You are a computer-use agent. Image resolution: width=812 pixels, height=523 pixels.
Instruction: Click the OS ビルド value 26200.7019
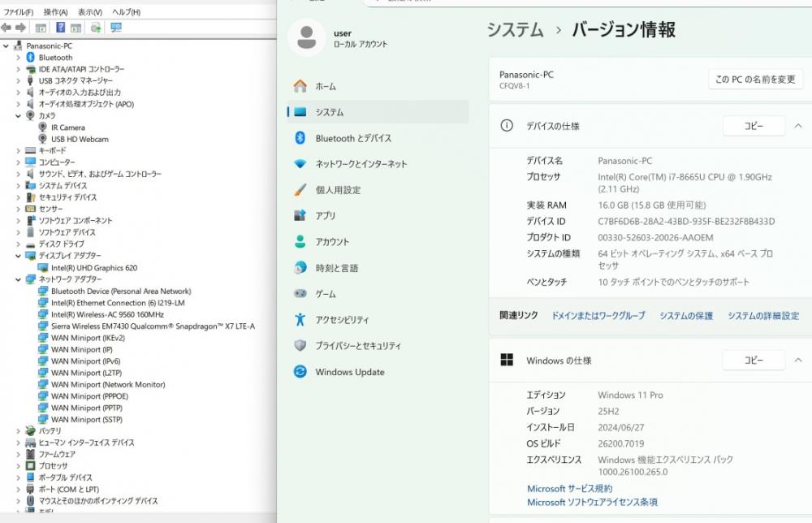[x=621, y=443]
